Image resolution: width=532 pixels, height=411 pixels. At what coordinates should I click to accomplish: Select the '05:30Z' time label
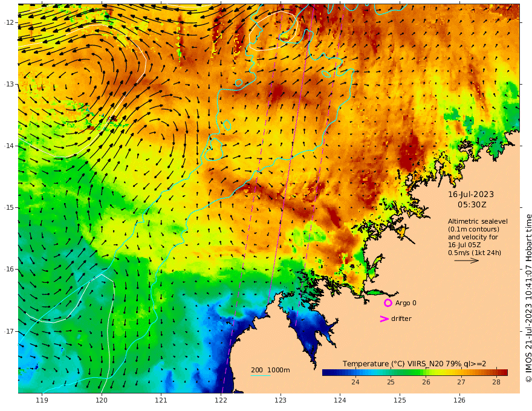[x=472, y=205]
